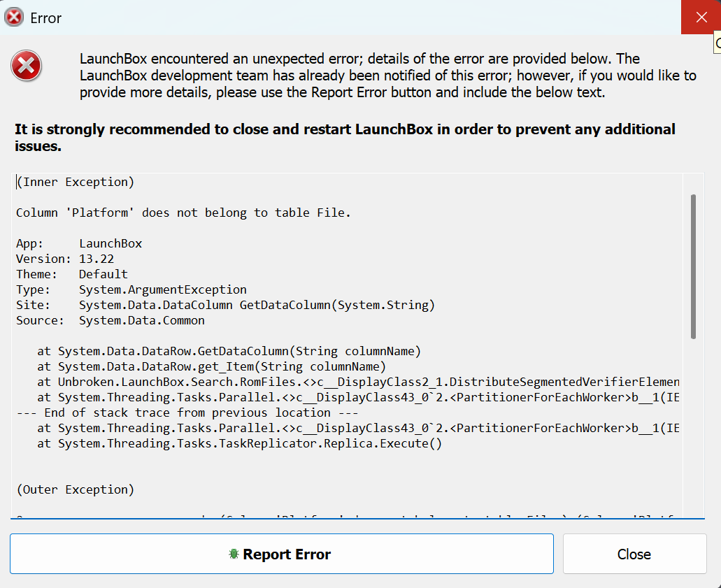Click the "Version: 13.22" line
Viewport: 721px width, 588px height.
[x=65, y=259]
